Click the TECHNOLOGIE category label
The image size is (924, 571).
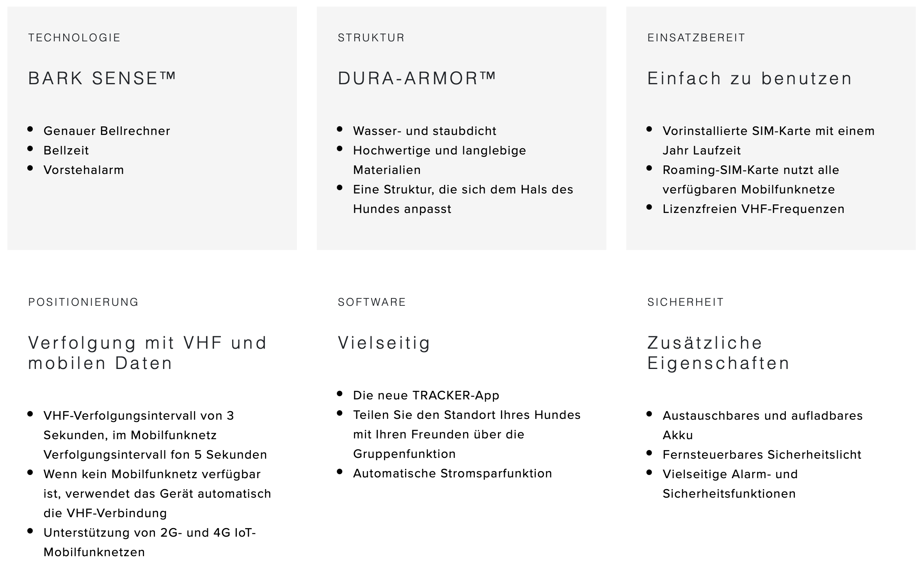pyautogui.click(x=75, y=38)
